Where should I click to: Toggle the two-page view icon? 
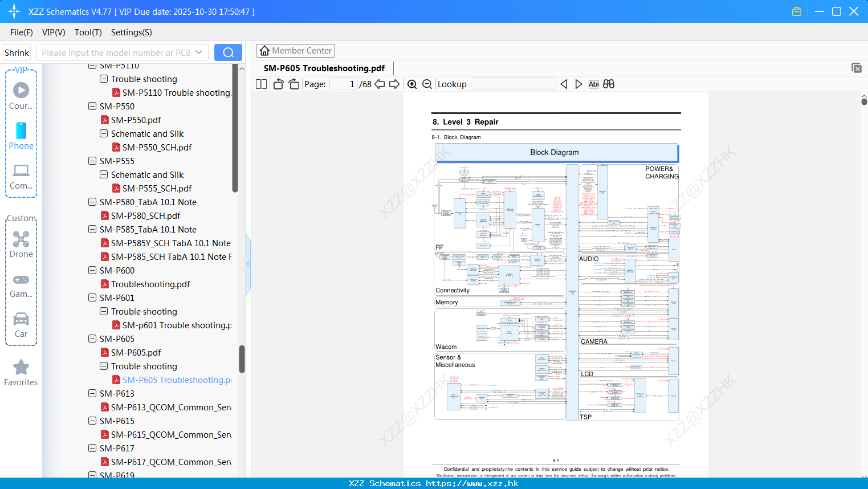point(262,84)
